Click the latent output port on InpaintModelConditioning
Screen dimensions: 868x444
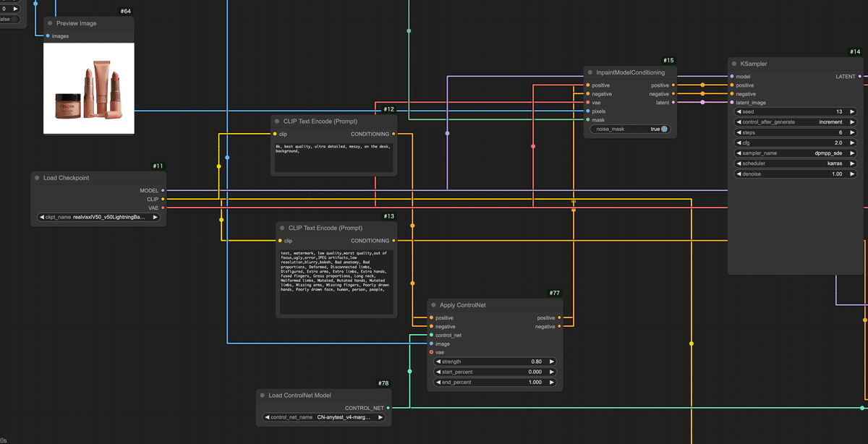click(674, 103)
